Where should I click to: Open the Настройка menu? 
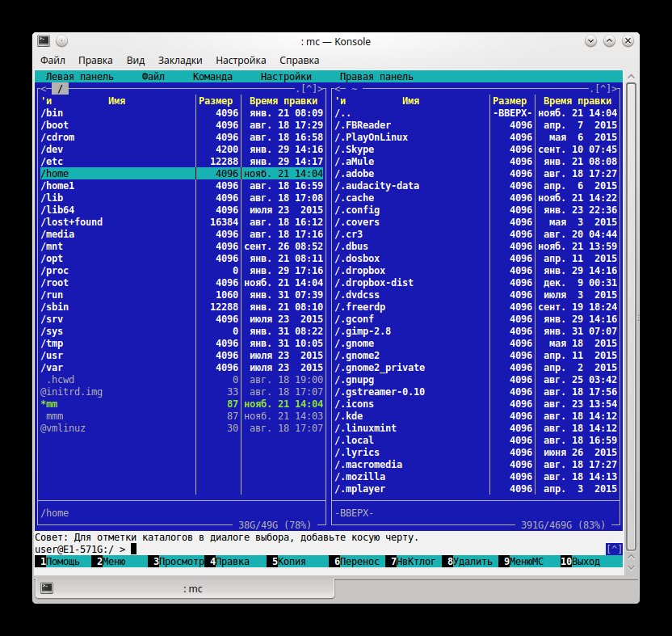(x=241, y=61)
